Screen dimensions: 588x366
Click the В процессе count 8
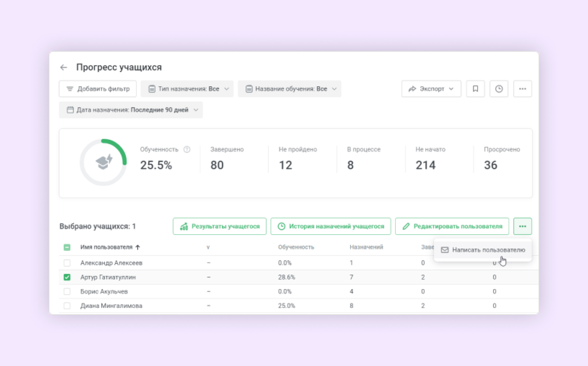350,165
